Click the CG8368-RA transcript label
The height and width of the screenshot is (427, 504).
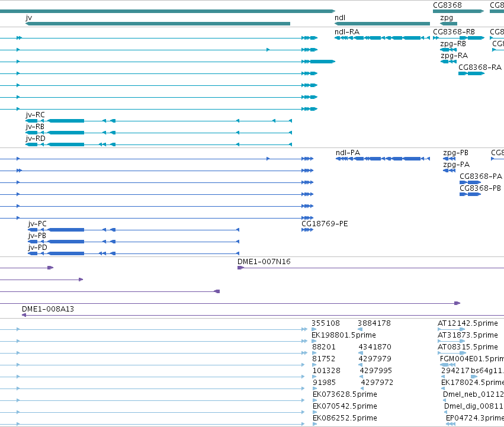pos(480,68)
